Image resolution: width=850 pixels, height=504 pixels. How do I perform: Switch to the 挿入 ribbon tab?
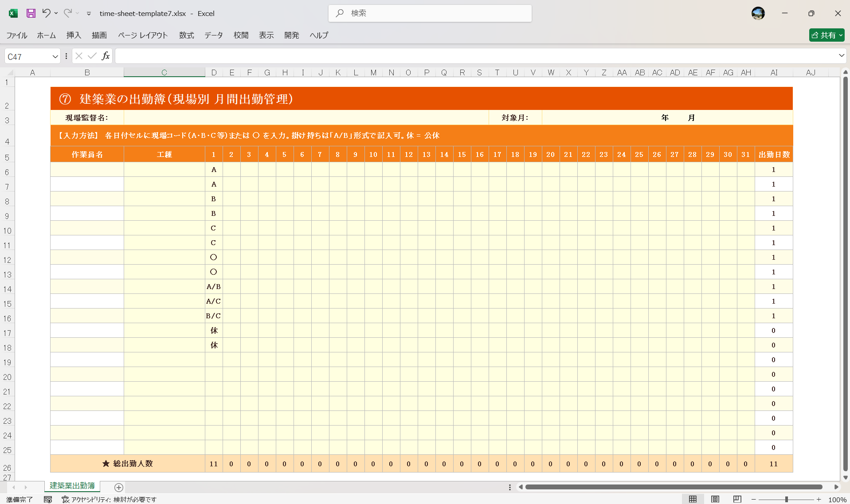click(x=74, y=35)
